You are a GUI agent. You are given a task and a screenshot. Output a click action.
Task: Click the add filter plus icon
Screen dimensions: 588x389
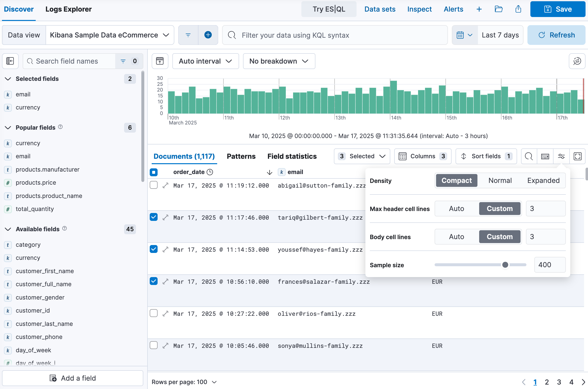click(208, 35)
